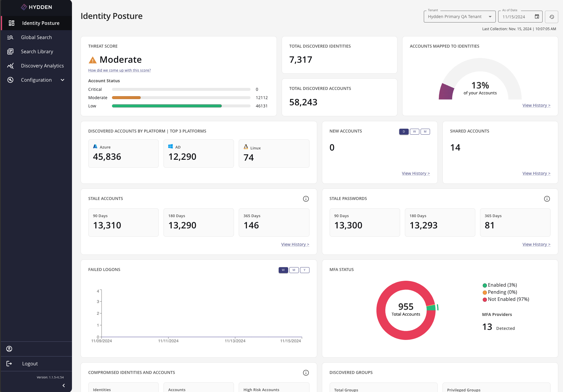Viewport: 563px width, 392px height.
Task: Open the user profile icon in the sidebar
Action: [9, 349]
